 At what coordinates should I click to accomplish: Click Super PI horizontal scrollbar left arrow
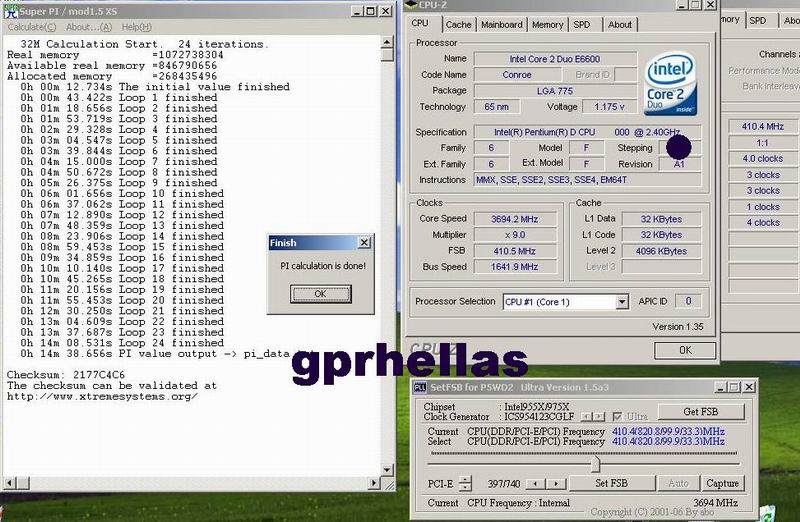click(10, 482)
